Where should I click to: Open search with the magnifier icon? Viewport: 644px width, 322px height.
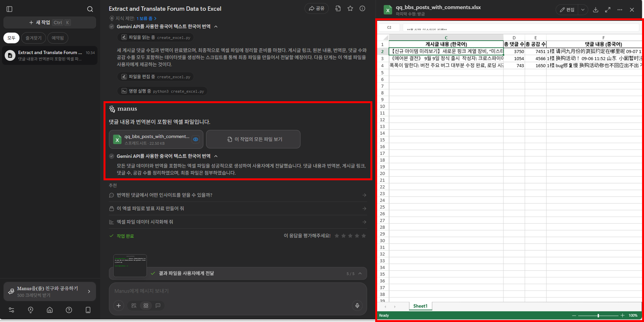pos(90,9)
